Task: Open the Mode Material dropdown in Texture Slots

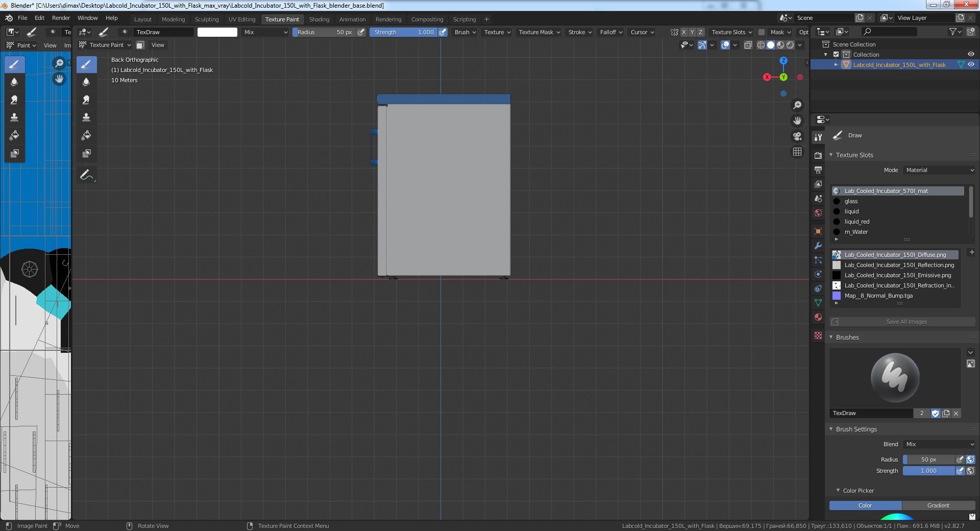Action: click(x=939, y=170)
